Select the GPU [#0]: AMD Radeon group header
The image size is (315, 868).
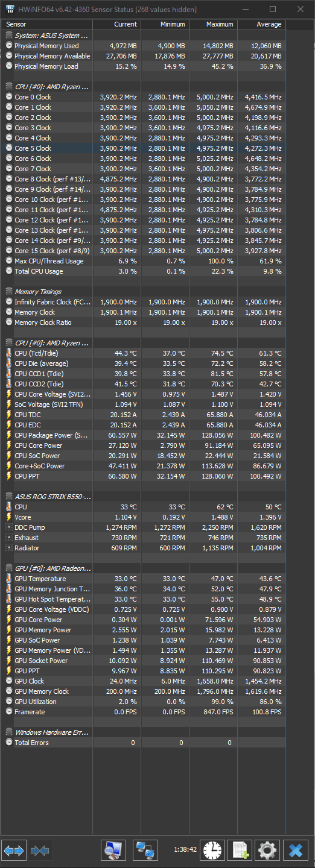pos(144,568)
